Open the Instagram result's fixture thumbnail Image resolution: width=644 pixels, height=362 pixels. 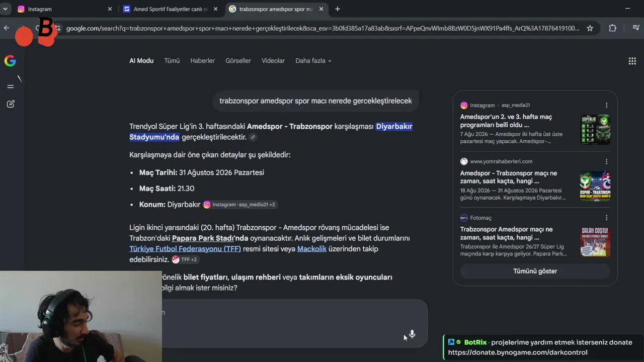(595, 130)
